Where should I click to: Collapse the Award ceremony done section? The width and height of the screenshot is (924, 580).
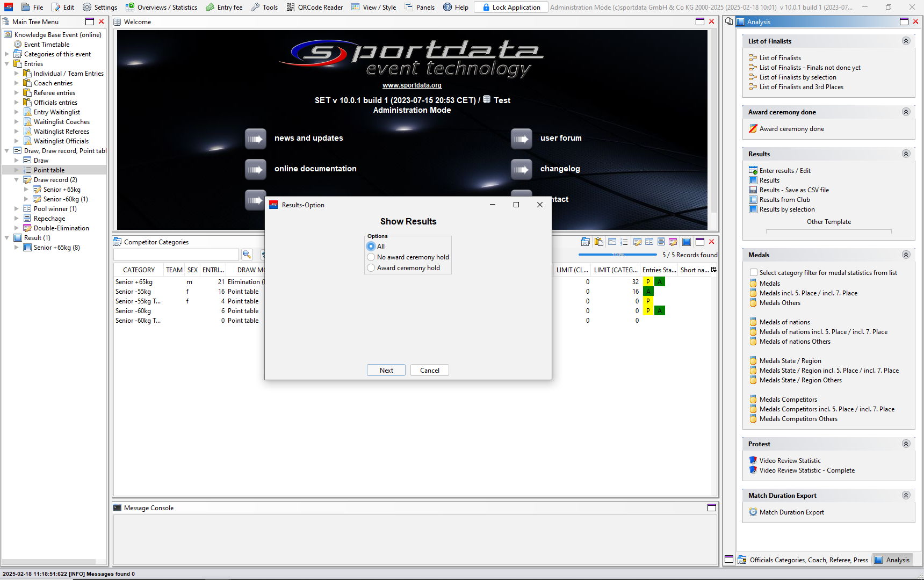coord(906,112)
